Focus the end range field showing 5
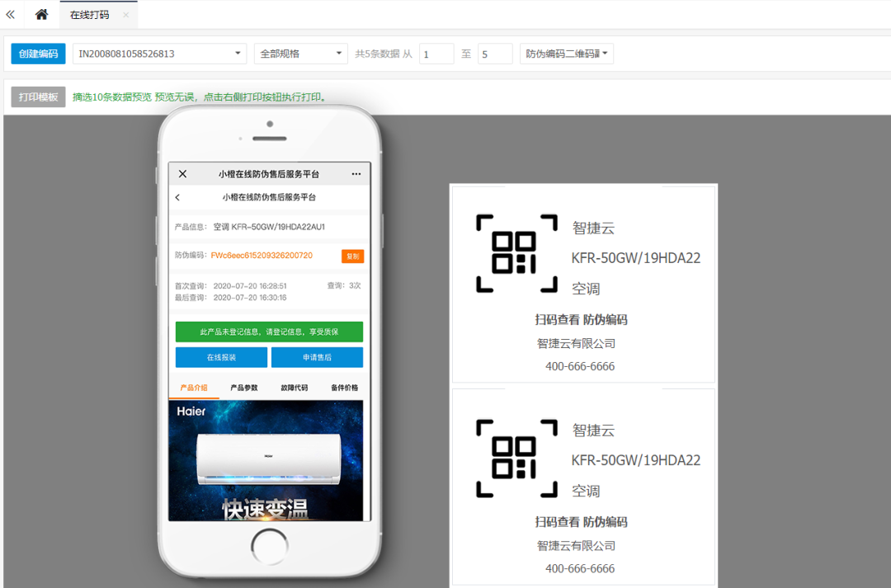Image resolution: width=891 pixels, height=588 pixels. pos(495,54)
